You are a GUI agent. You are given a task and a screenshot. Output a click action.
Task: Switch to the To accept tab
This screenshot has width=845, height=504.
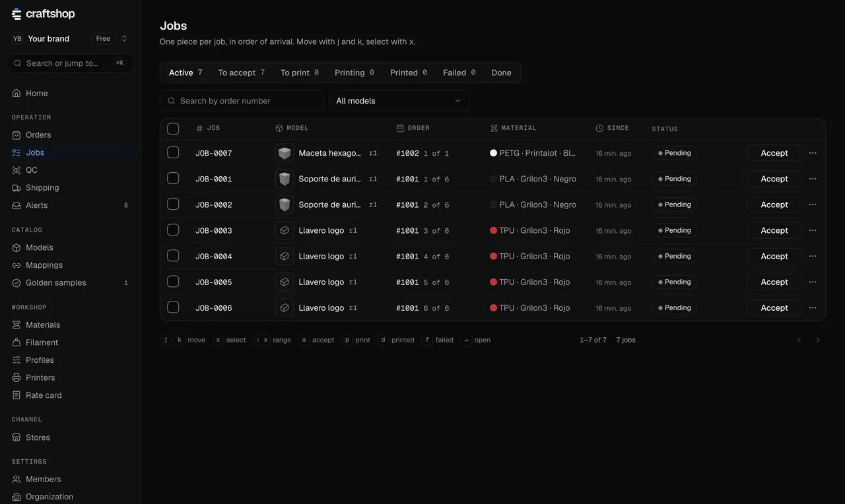point(242,73)
